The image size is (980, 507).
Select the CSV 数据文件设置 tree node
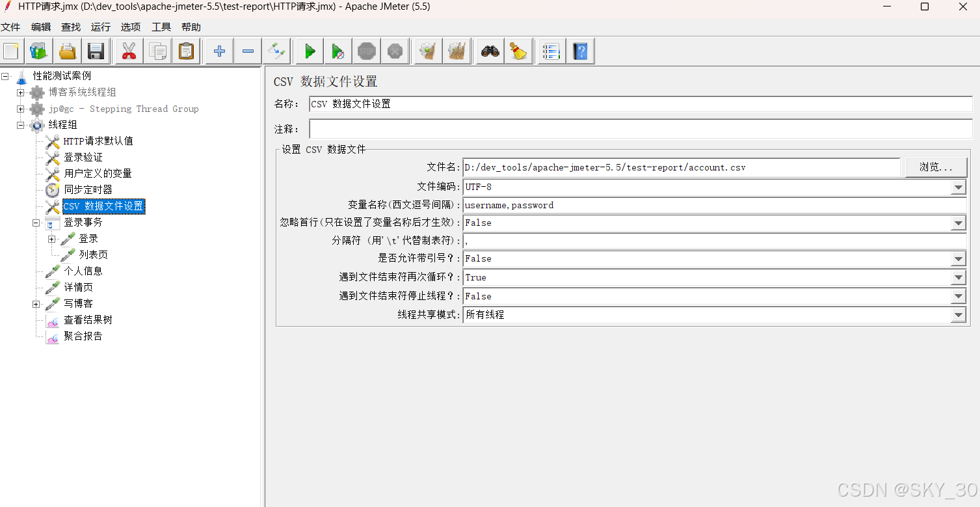coord(103,206)
